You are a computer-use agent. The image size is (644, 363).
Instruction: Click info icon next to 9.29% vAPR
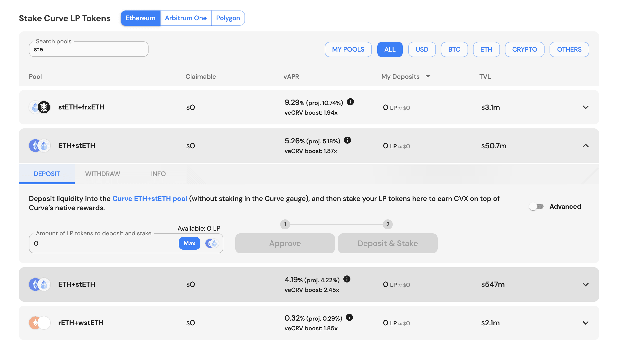(x=350, y=102)
